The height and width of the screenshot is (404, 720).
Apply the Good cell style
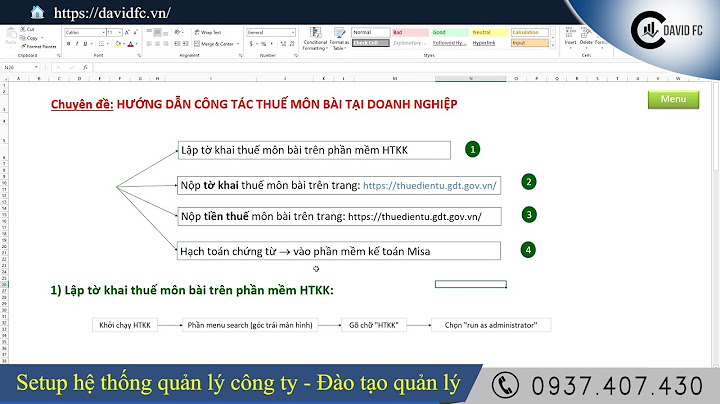(450, 32)
